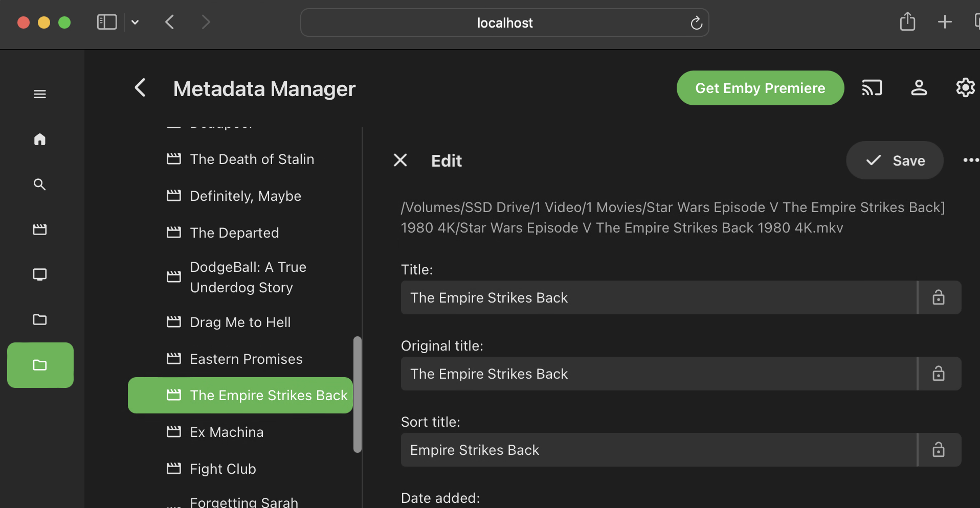Open user profile icon in header
The width and height of the screenshot is (980, 508).
pos(919,88)
